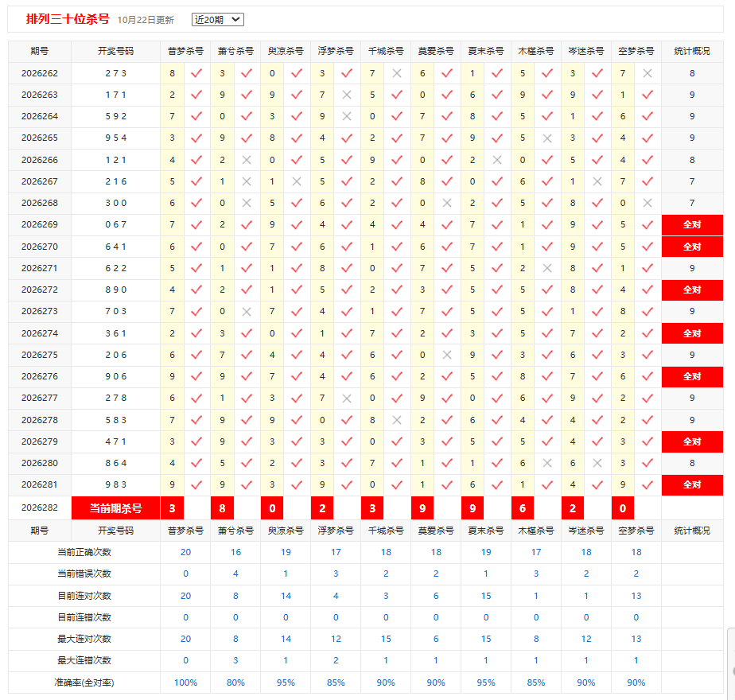Click the 当前错误次数 row label
735x700 pixels.
pyautogui.click(x=84, y=574)
